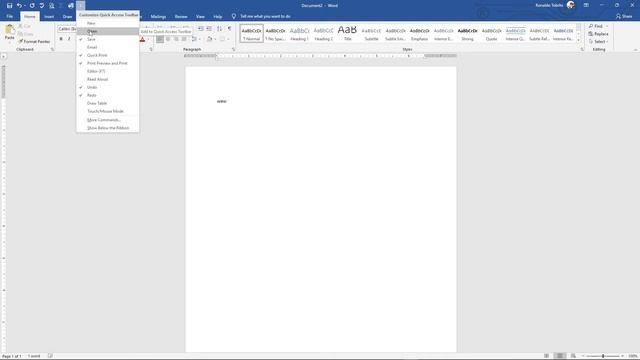Click the Justify alignment icon

point(184,39)
